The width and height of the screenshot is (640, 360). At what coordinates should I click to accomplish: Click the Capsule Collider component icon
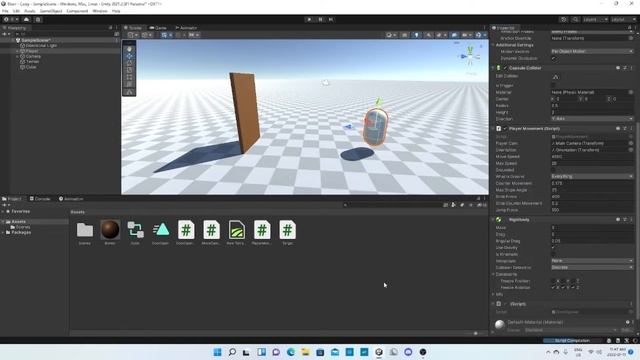click(x=498, y=68)
